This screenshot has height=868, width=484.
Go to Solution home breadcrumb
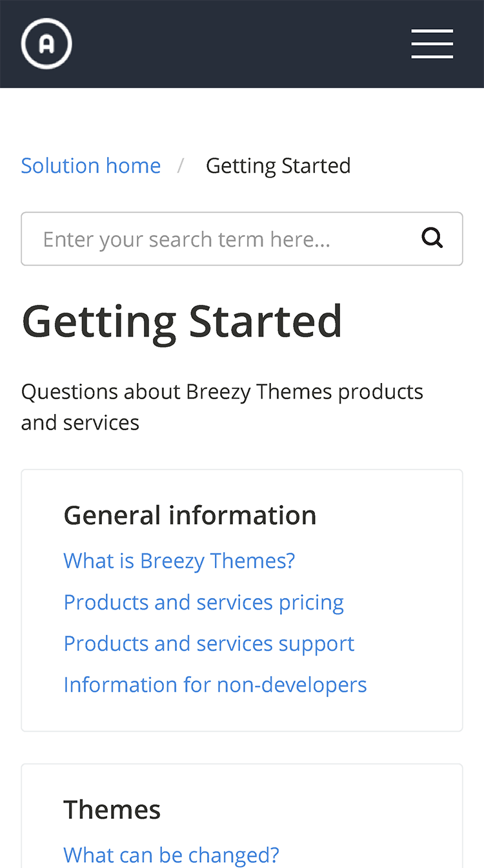tap(91, 166)
